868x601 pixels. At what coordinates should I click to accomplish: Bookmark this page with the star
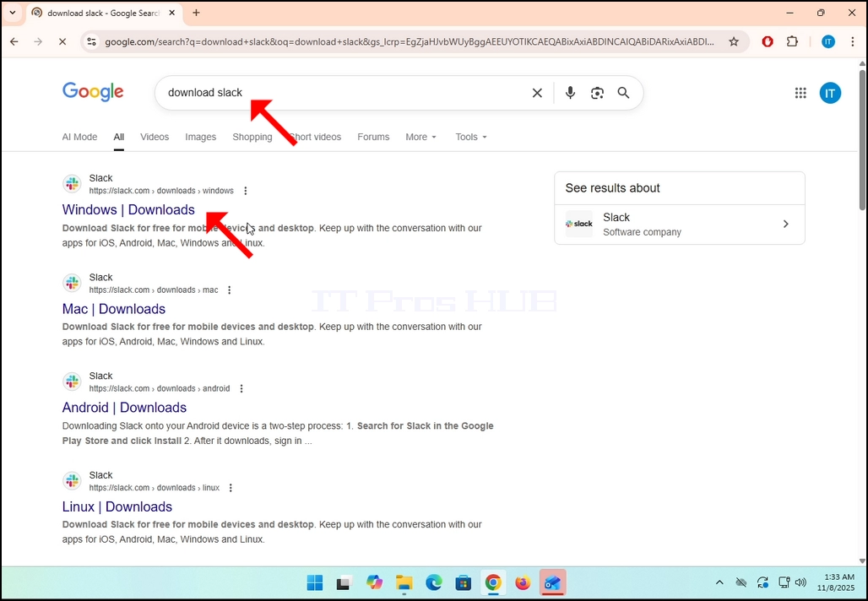coord(734,41)
